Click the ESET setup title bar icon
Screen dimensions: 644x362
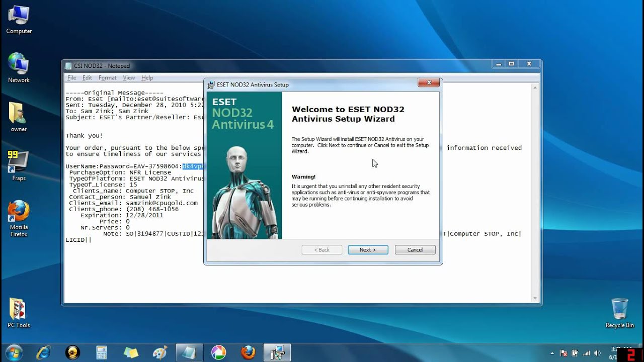pos(211,85)
